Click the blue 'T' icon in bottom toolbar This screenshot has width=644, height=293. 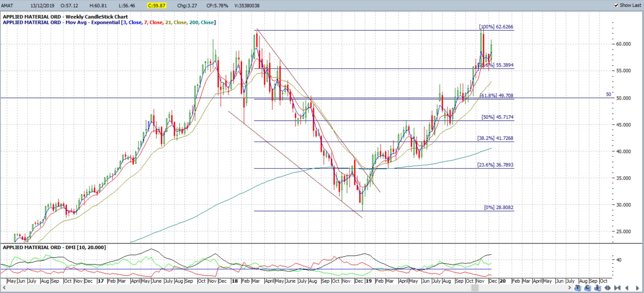pyautogui.click(x=578, y=288)
